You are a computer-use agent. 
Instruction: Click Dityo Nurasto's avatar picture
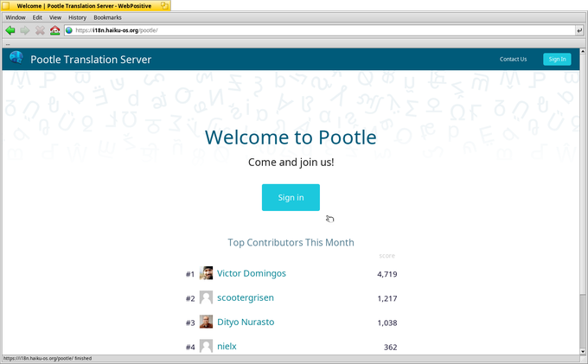click(x=206, y=322)
